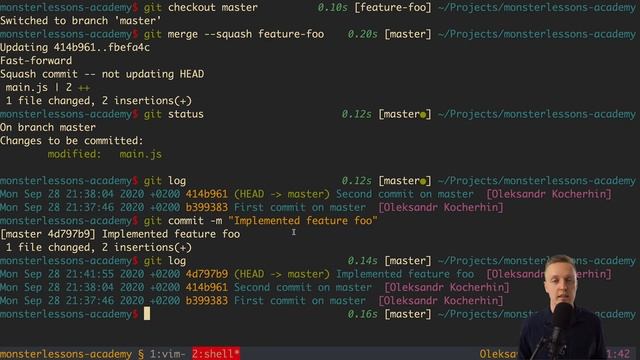Click 'Squash commit -- not updating HEAD' line
Screen dimensions: 640x360
102,74
